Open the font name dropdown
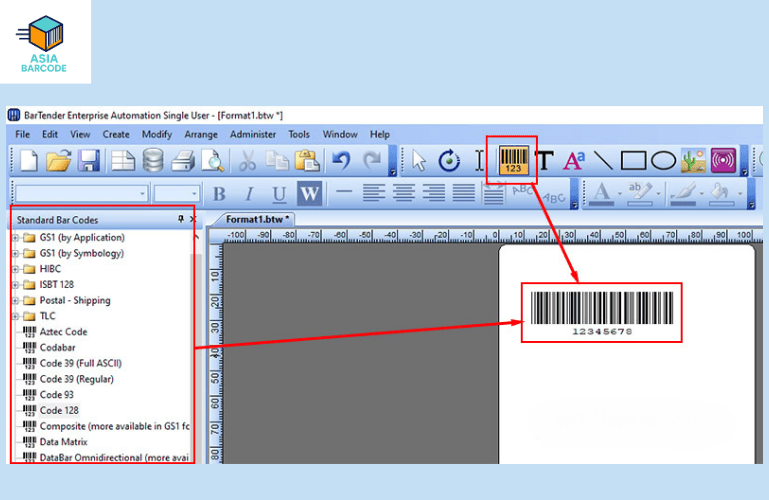Screen dimensions: 769x500 coord(143,194)
